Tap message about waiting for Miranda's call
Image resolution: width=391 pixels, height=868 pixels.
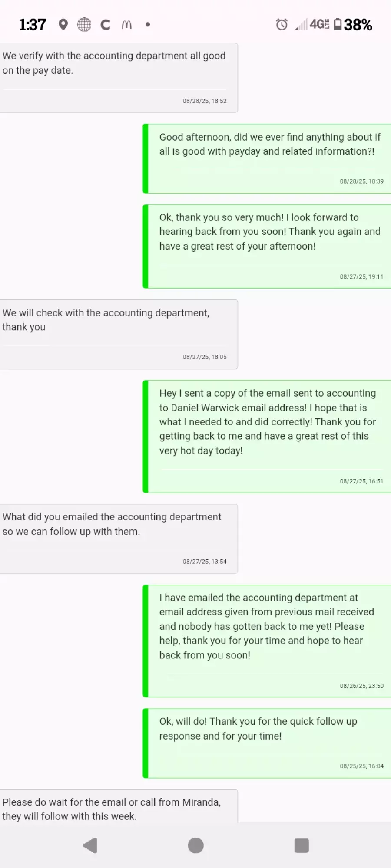(x=112, y=809)
